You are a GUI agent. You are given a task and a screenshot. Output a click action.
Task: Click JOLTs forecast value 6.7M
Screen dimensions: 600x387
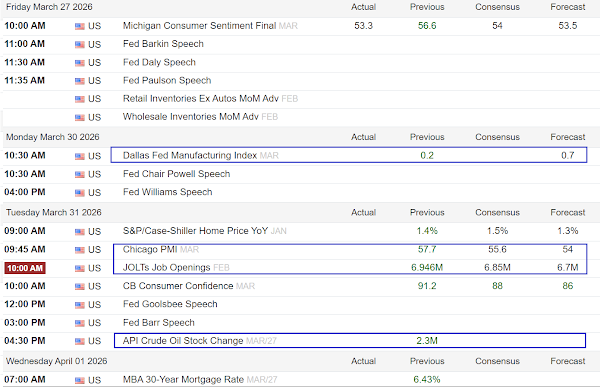pos(567,267)
